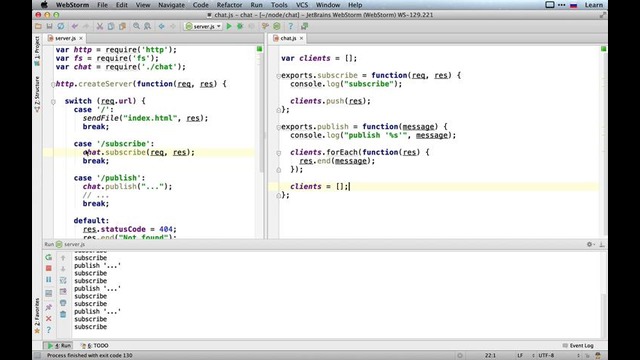The width and height of the screenshot is (640, 360).
Task: Click the Undo arrow in toolbar
Action: click(75, 26)
